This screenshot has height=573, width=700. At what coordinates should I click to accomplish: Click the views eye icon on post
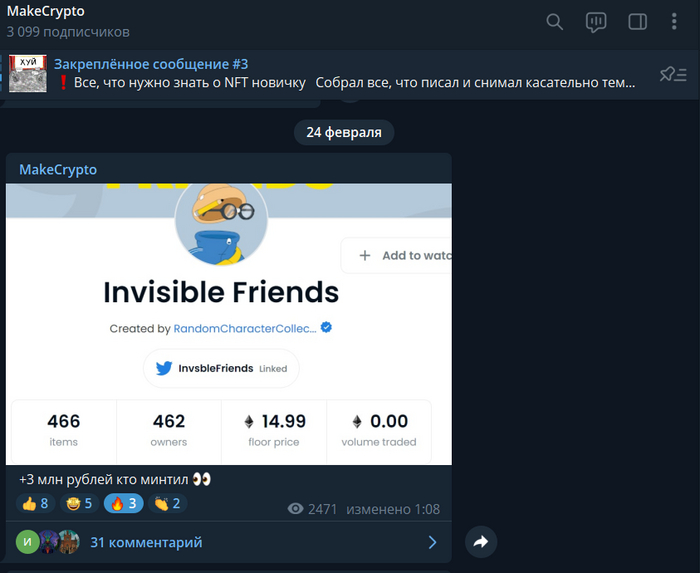pyautogui.click(x=295, y=509)
